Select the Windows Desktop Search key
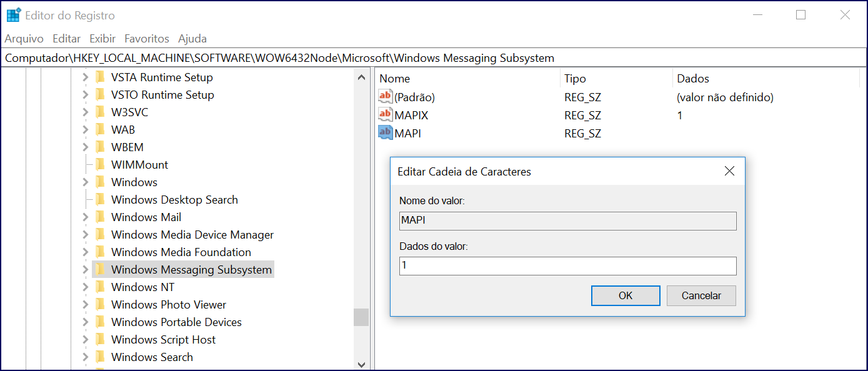The width and height of the screenshot is (868, 371). coord(174,200)
